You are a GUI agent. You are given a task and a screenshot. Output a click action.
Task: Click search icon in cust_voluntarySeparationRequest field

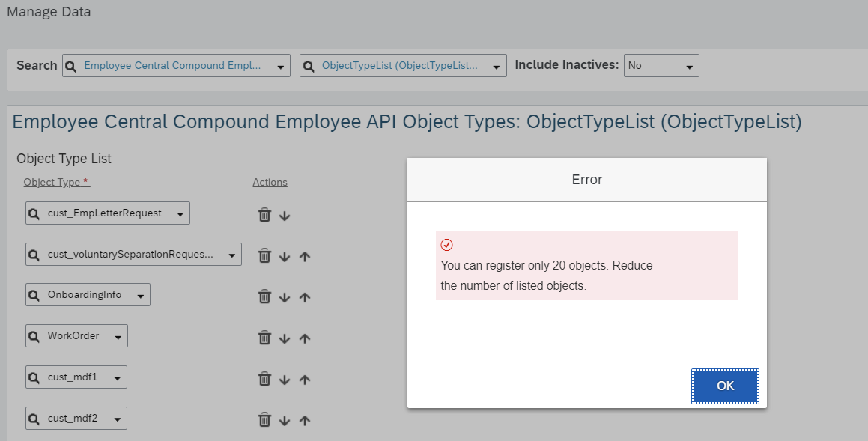(x=34, y=255)
